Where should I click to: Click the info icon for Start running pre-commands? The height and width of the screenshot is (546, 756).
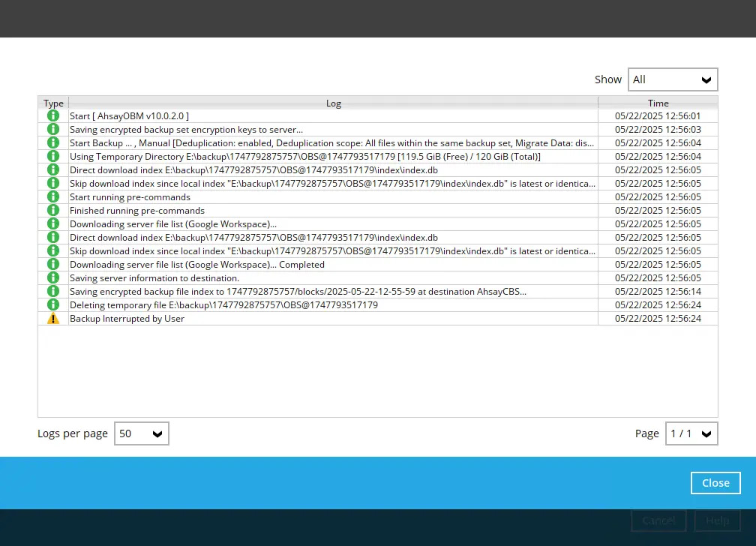click(x=53, y=196)
